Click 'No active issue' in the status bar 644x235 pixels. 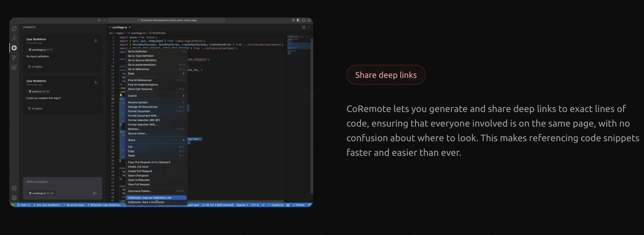(74, 205)
